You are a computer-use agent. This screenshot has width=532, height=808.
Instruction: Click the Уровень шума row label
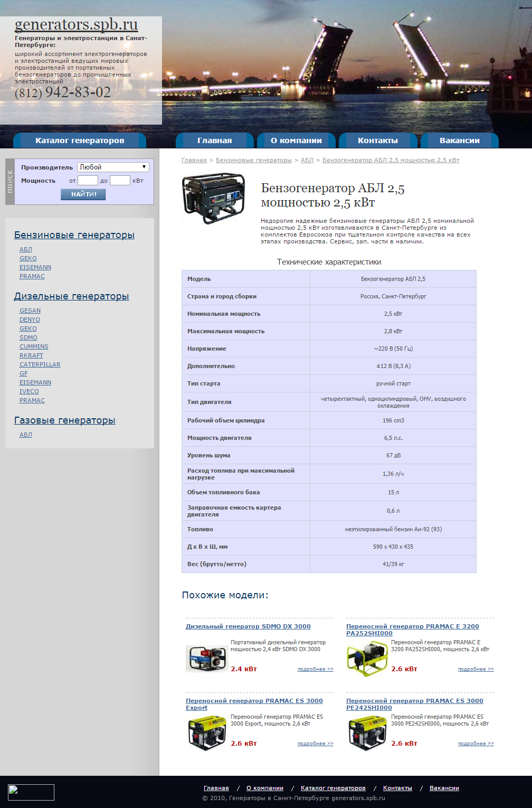point(209,455)
